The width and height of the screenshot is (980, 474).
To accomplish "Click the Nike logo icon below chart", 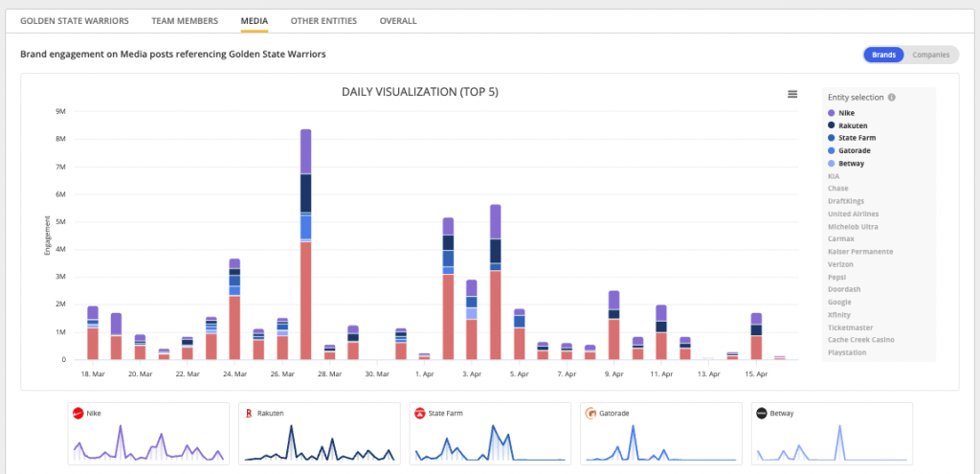I will click(x=78, y=414).
